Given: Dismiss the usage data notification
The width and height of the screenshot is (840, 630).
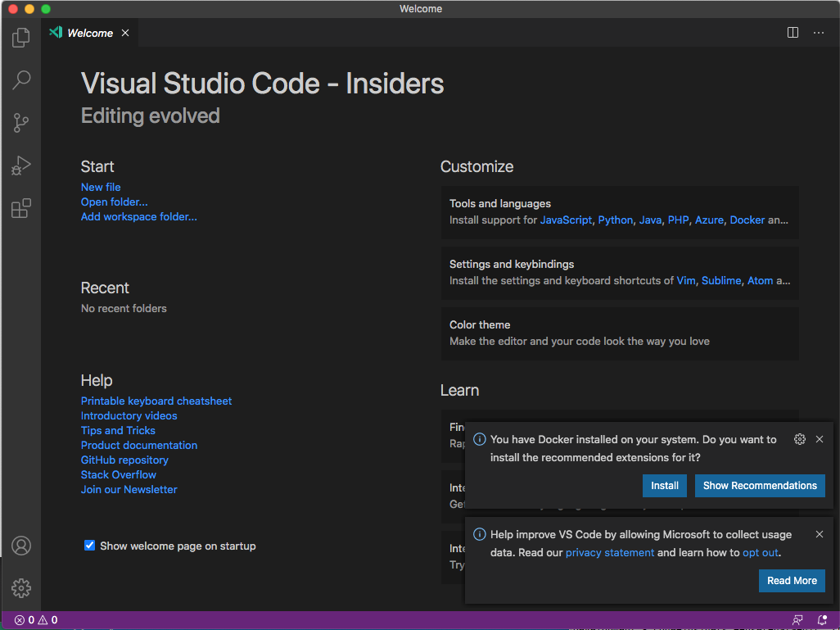Looking at the screenshot, I should coord(819,534).
